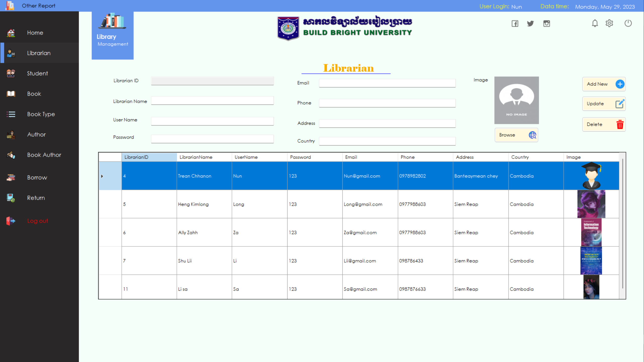Screen dimensions: 644x362
Task: Navigate to the Home section
Action: tap(35, 32)
